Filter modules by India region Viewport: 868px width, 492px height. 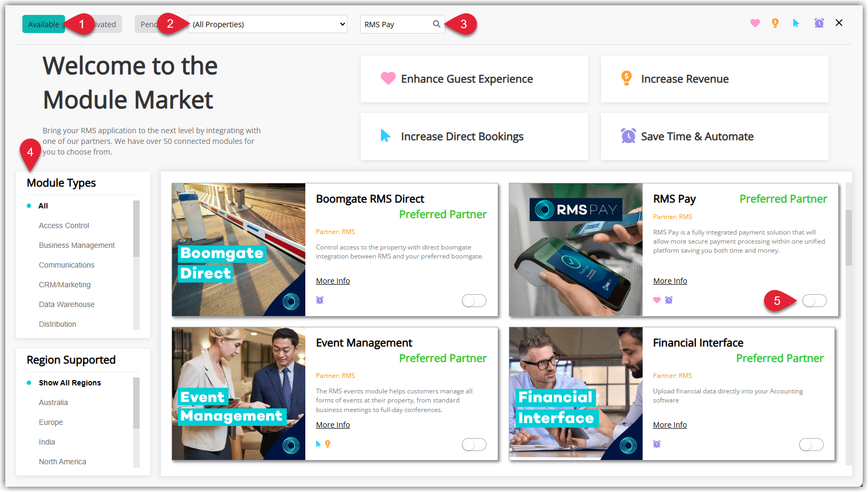47,442
